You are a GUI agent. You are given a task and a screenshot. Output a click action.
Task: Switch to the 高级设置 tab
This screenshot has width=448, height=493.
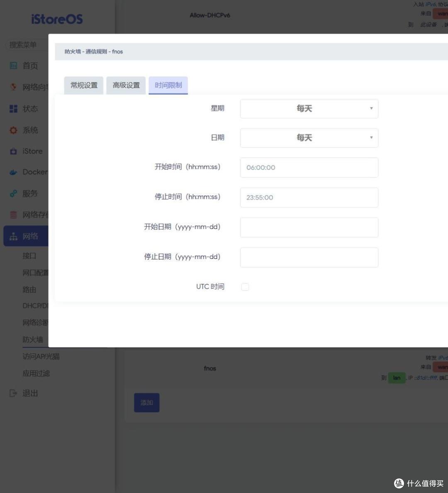[x=126, y=85]
